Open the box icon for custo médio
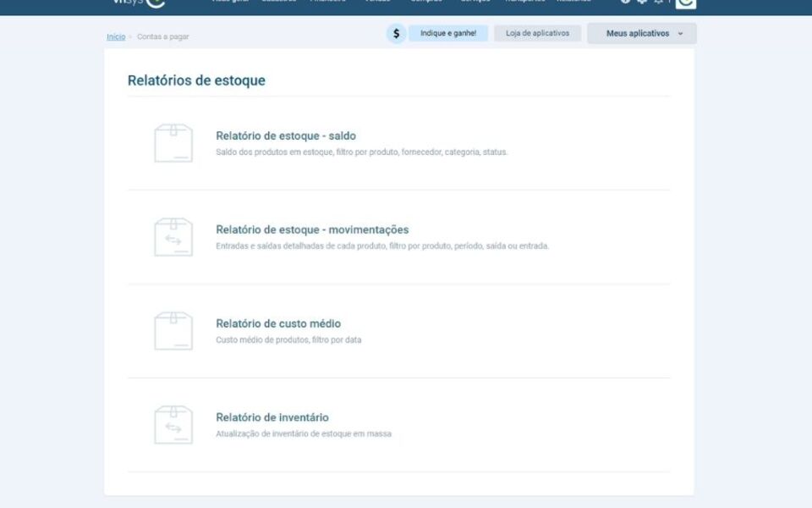812x508 pixels. tap(173, 331)
